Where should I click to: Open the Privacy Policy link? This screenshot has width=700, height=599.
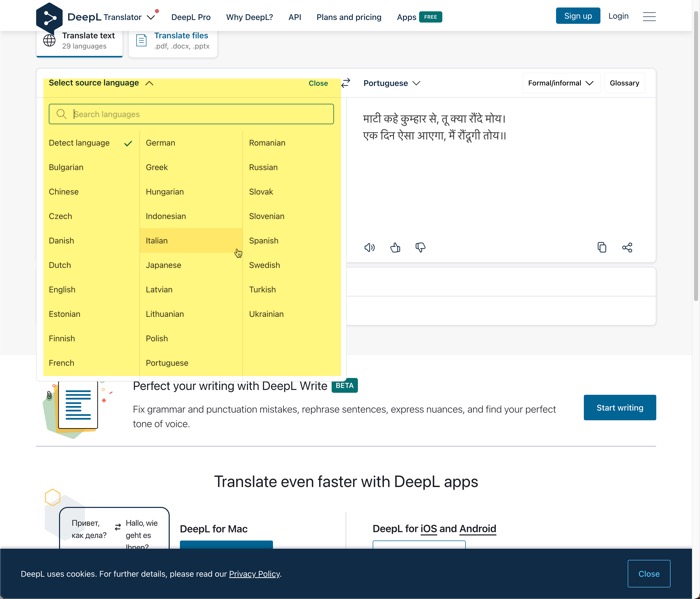coord(254,574)
